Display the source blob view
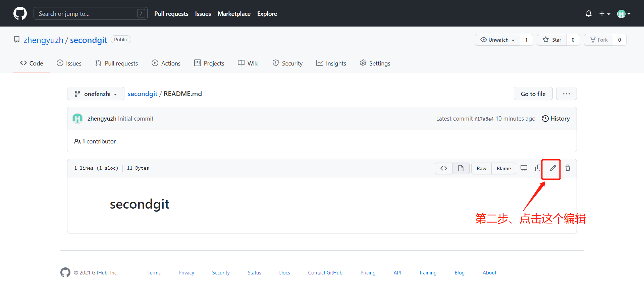This screenshot has width=644, height=303. point(444,168)
